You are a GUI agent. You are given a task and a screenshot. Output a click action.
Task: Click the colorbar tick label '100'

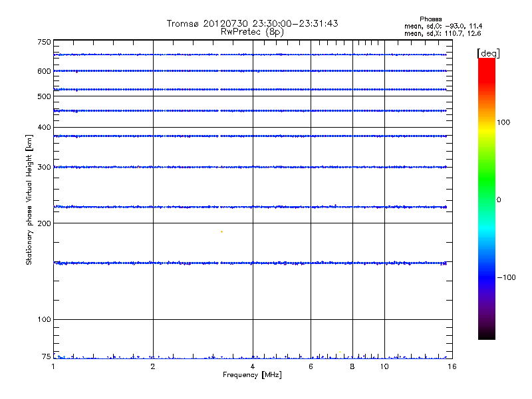(503, 122)
